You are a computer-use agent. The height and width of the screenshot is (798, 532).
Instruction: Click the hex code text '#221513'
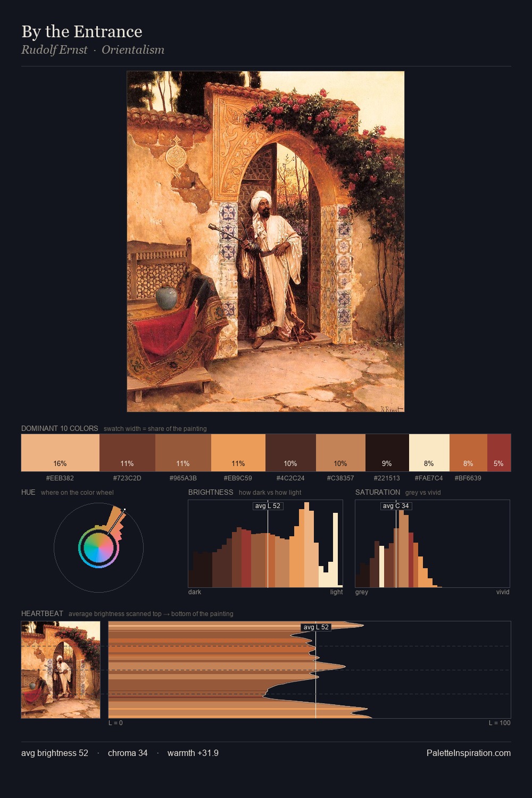[387, 478]
